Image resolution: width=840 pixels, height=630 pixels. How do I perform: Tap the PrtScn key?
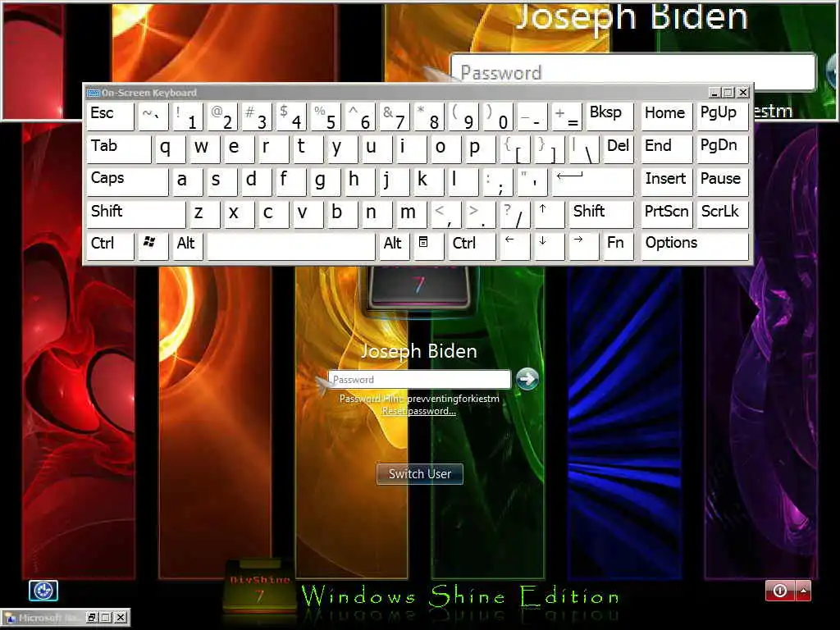click(x=667, y=213)
